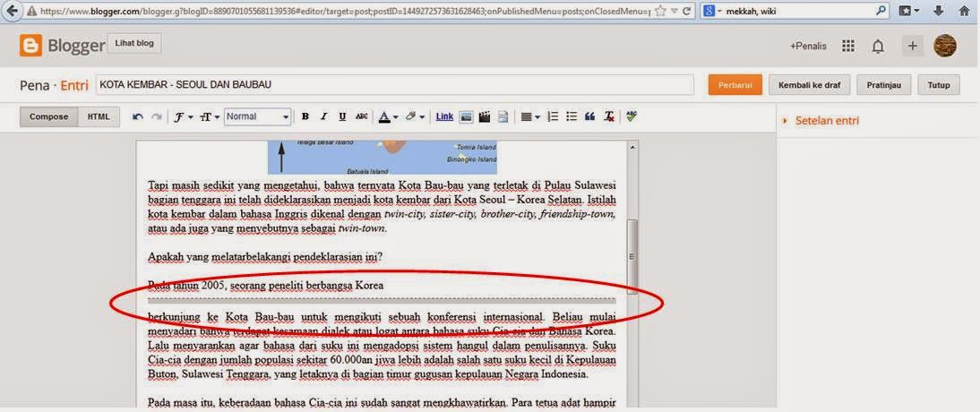Open the font family dropdown
The width and height of the screenshot is (980, 412).
tap(183, 117)
